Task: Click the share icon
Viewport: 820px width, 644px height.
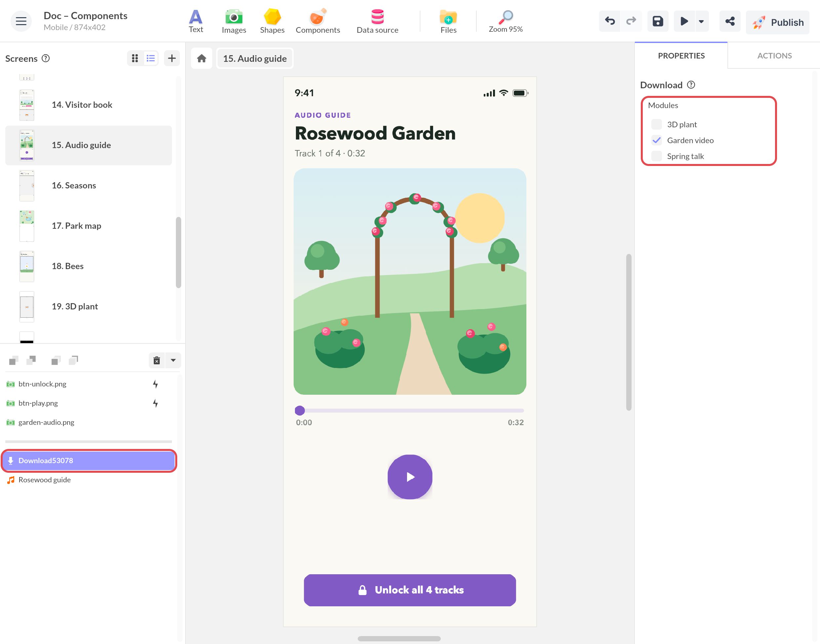Action: click(729, 21)
